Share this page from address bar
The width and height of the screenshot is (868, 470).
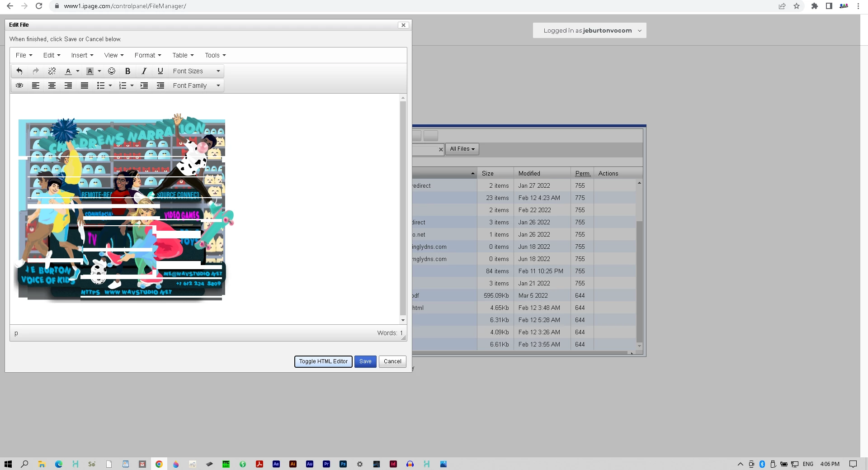pos(782,6)
